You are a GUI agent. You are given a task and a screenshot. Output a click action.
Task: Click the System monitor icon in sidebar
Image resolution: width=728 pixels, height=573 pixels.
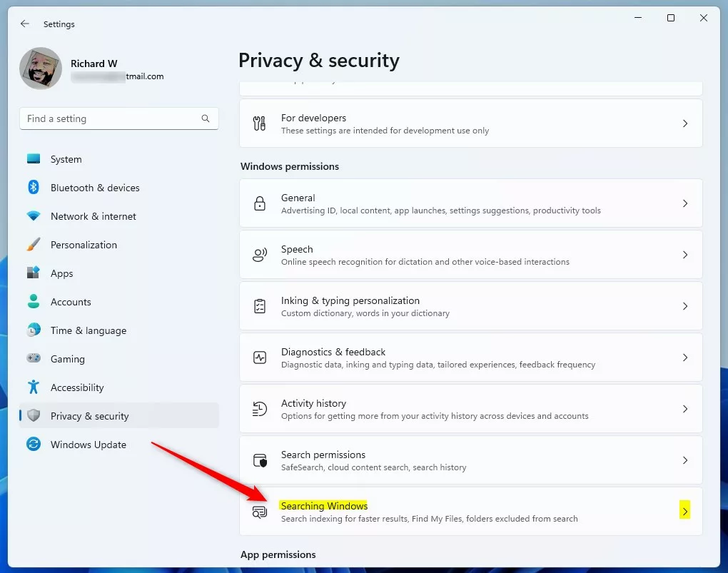point(34,159)
